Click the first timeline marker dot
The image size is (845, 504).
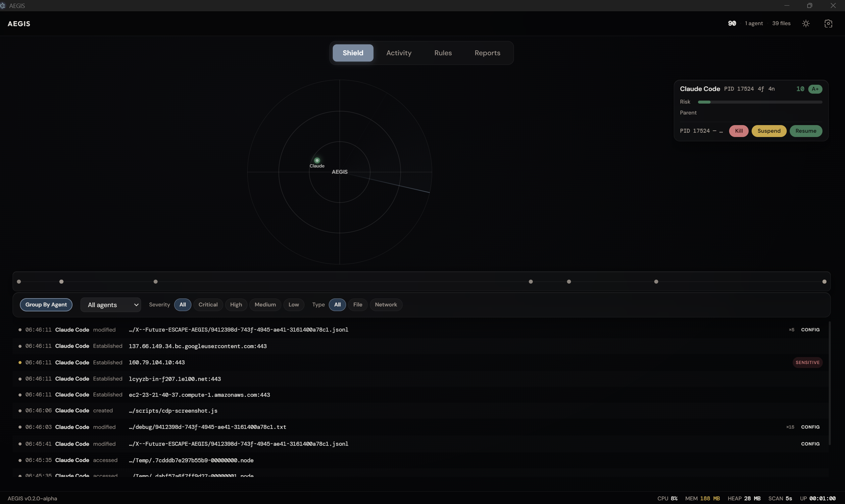click(19, 282)
